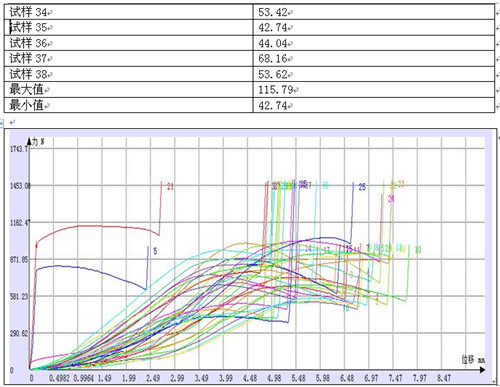Click the 42.74 value beside 最小值

coord(374,105)
